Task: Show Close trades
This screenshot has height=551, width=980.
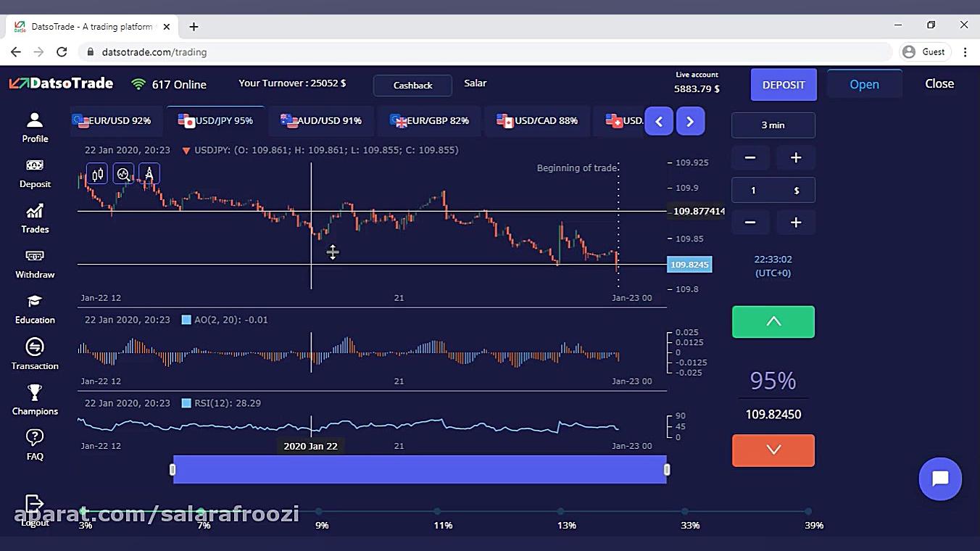Action: click(939, 84)
